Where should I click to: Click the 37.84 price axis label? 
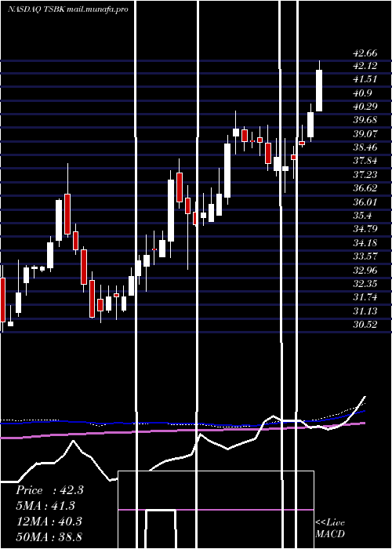point(365,161)
